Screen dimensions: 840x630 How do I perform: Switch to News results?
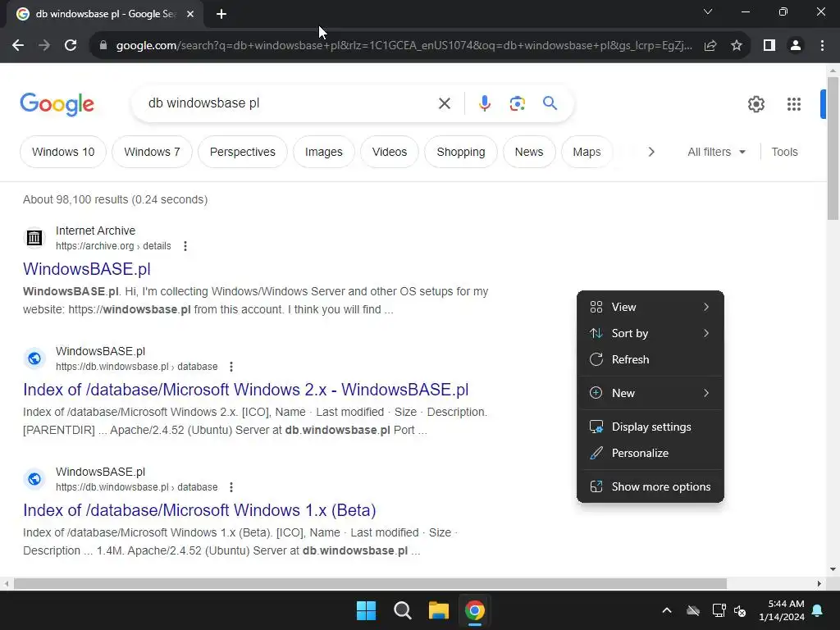(x=529, y=152)
